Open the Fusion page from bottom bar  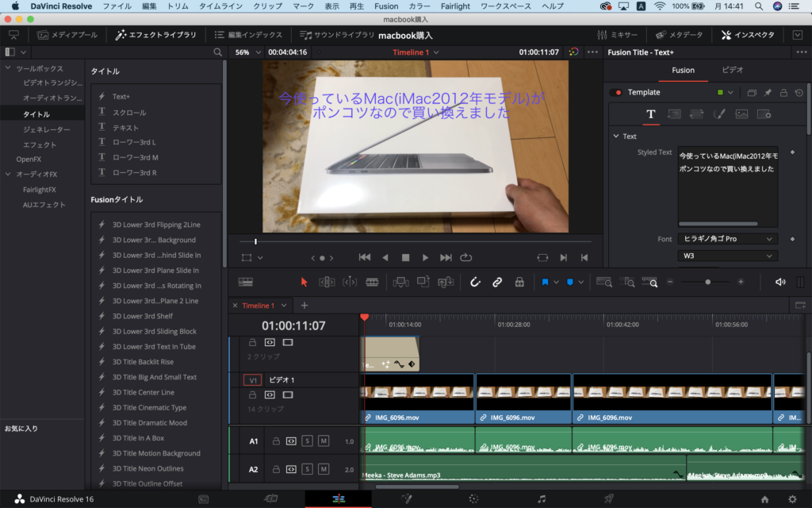tap(406, 498)
